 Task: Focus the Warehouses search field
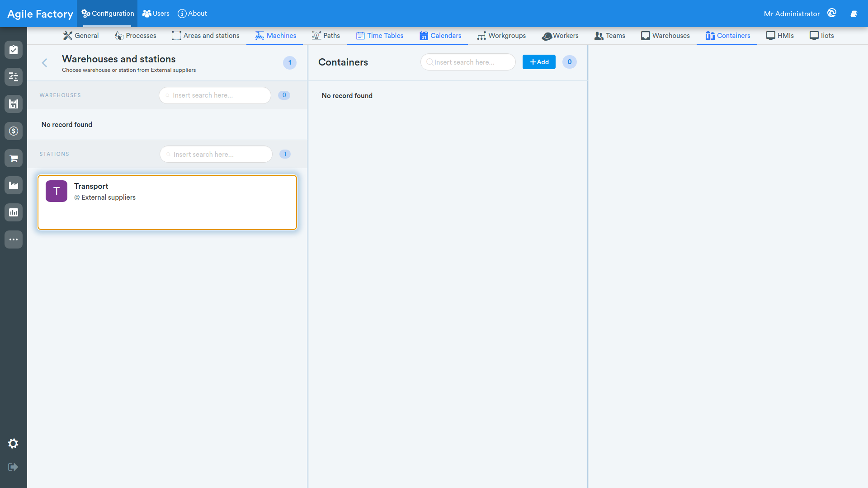215,95
